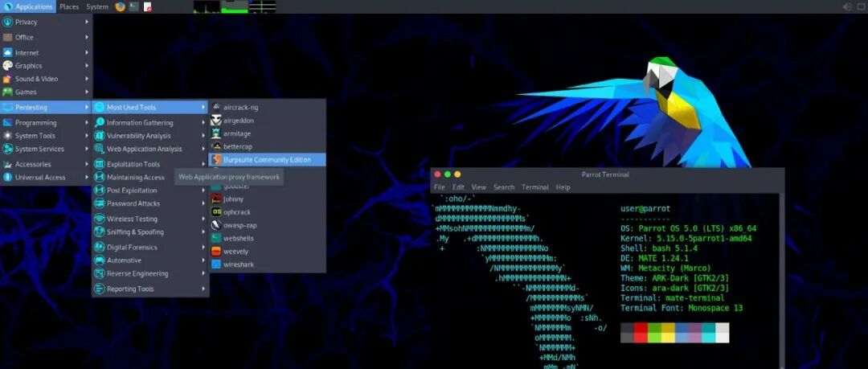This screenshot has width=868, height=369.
Task: Expand the Accessories submenu arrow
Action: coord(87,164)
